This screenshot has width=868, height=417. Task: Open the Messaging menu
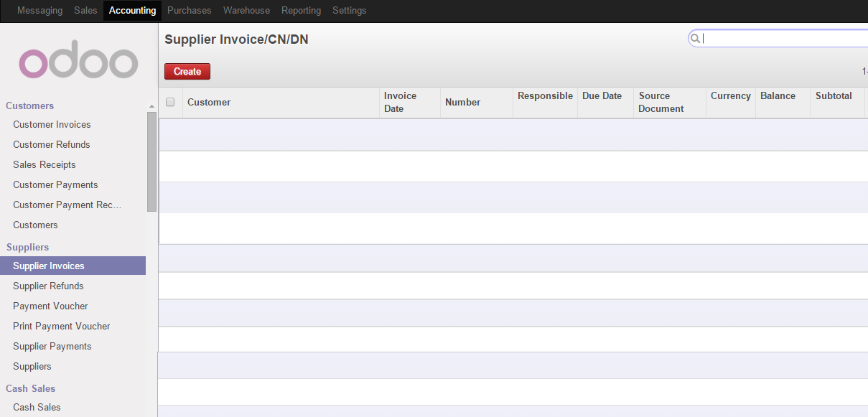pyautogui.click(x=39, y=10)
